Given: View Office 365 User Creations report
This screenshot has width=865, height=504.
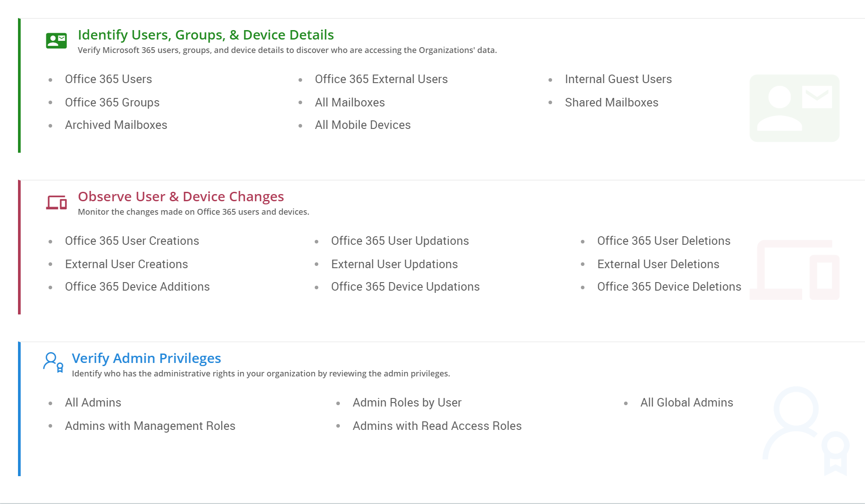Looking at the screenshot, I should tap(132, 241).
